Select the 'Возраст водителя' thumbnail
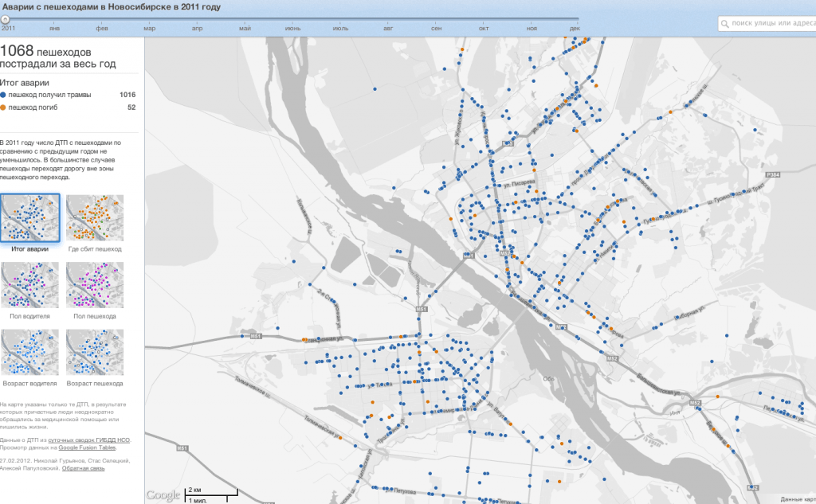Screen dimensions: 816x504 (30, 352)
